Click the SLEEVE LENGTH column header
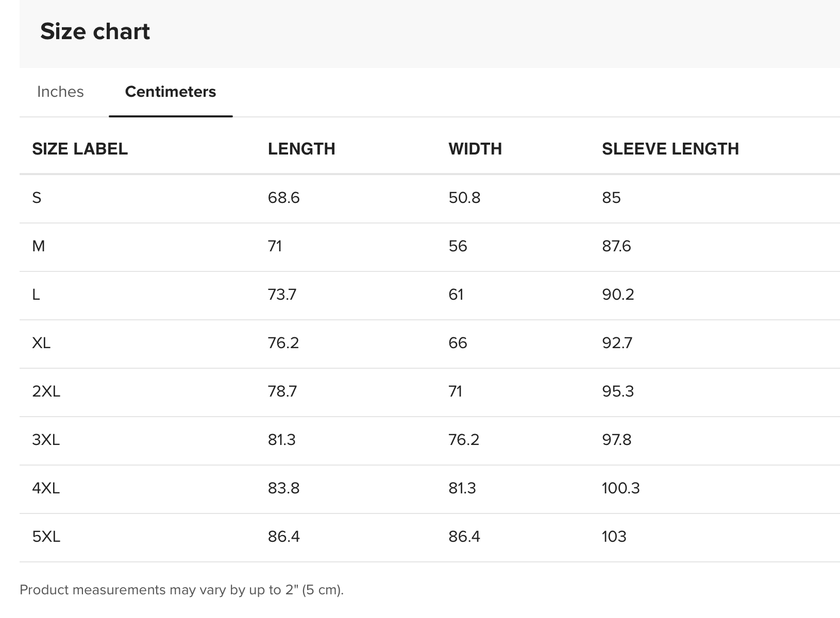Image resolution: width=840 pixels, height=618 pixels. click(670, 149)
